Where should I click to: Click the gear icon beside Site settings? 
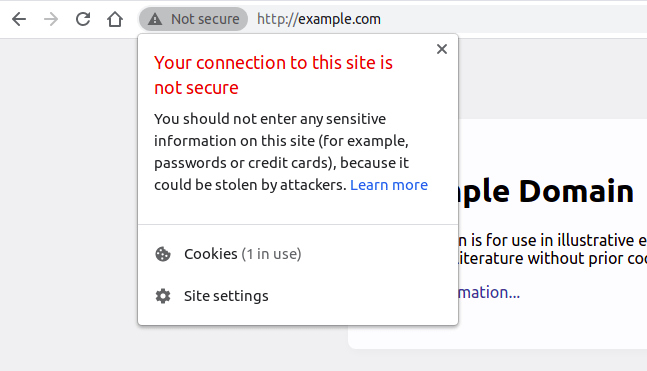click(163, 296)
